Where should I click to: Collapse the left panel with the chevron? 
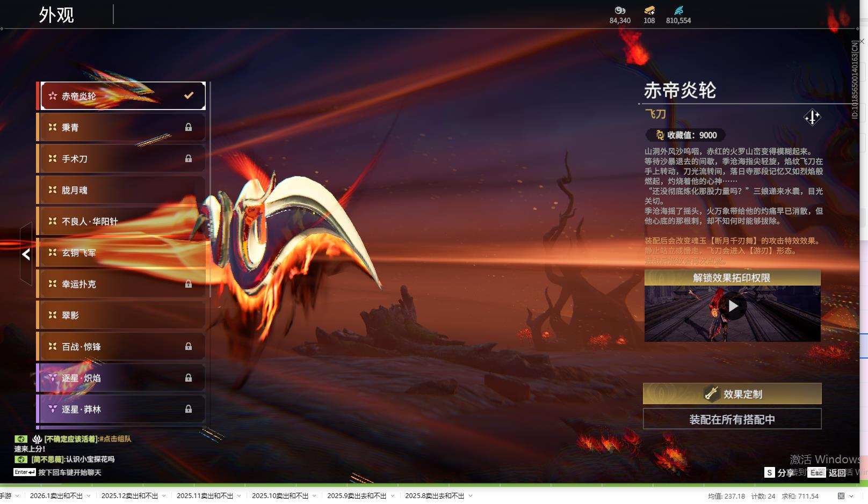tap(26, 254)
